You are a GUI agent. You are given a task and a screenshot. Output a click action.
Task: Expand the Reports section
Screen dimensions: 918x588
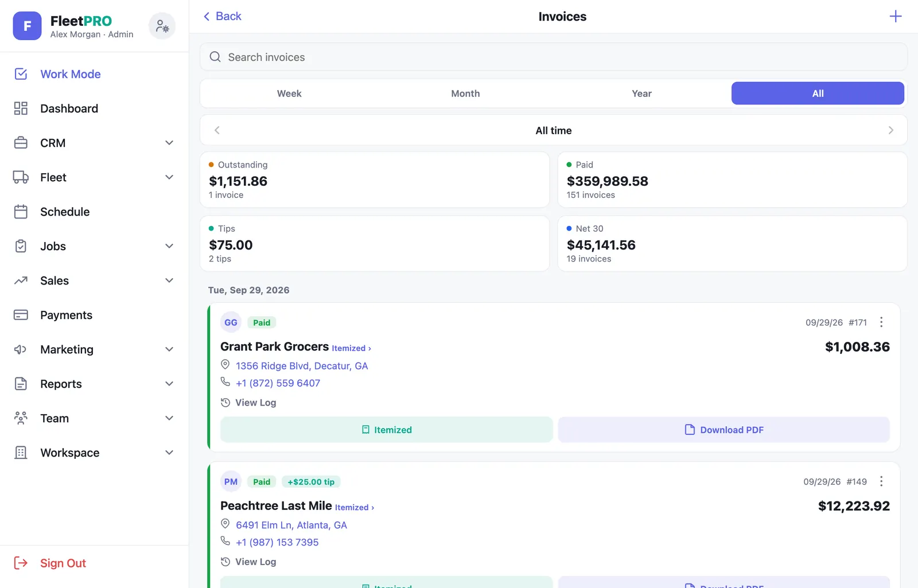pos(169,384)
